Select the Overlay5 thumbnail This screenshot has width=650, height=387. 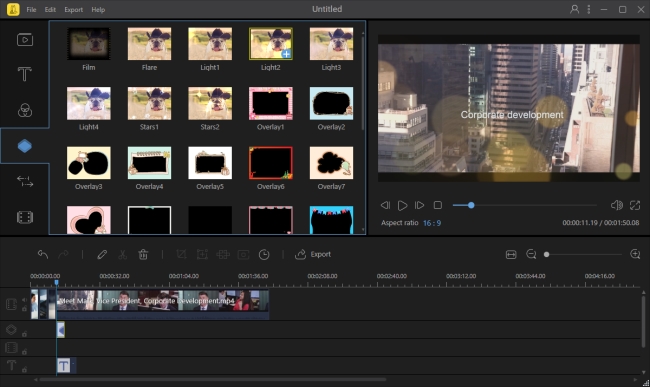[x=210, y=163]
